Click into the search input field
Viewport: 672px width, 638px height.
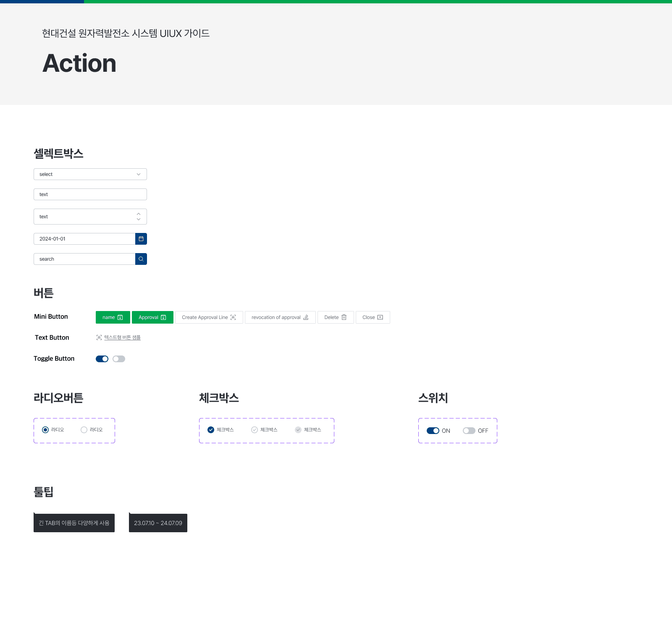coord(84,259)
